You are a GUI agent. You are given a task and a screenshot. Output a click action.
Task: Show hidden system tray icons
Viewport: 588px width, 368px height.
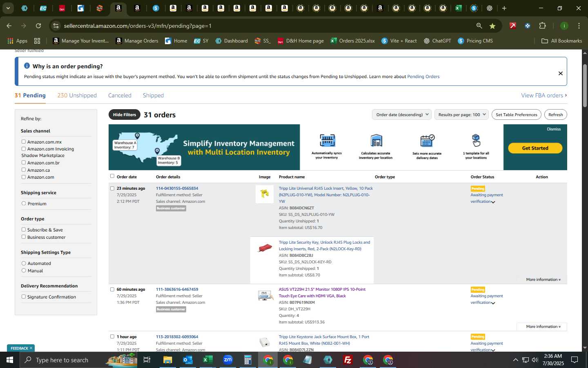[515, 360]
